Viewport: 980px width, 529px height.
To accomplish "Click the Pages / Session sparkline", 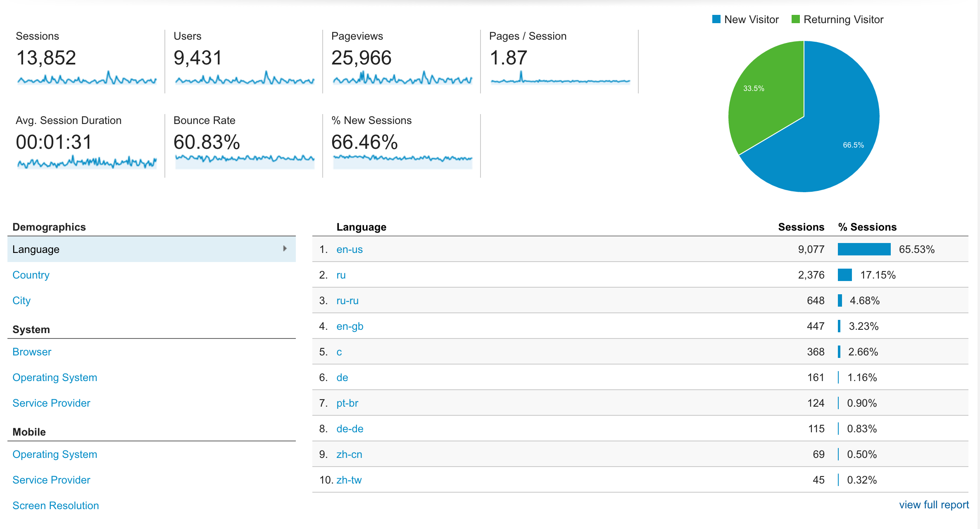I will (x=560, y=78).
